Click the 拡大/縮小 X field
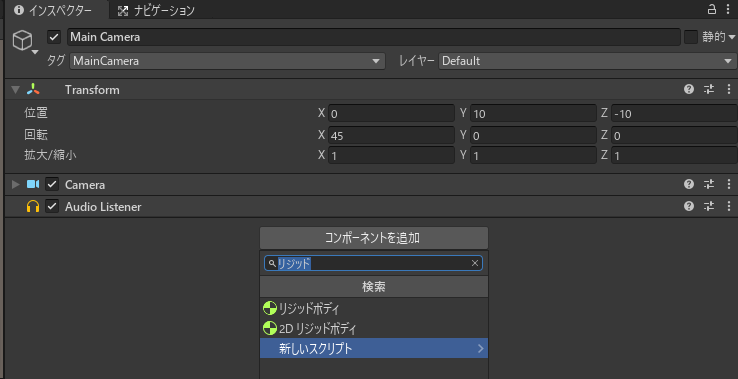Viewport: 738px width, 379px height. (391, 155)
